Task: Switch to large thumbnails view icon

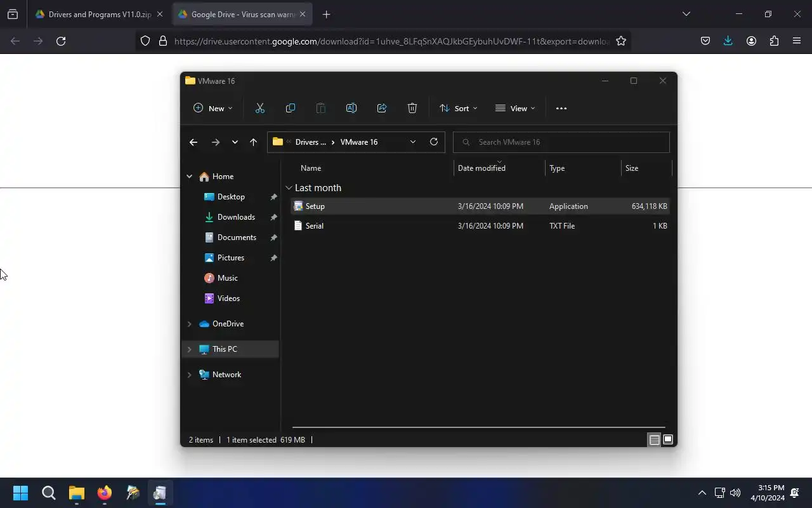Action: pos(668,439)
